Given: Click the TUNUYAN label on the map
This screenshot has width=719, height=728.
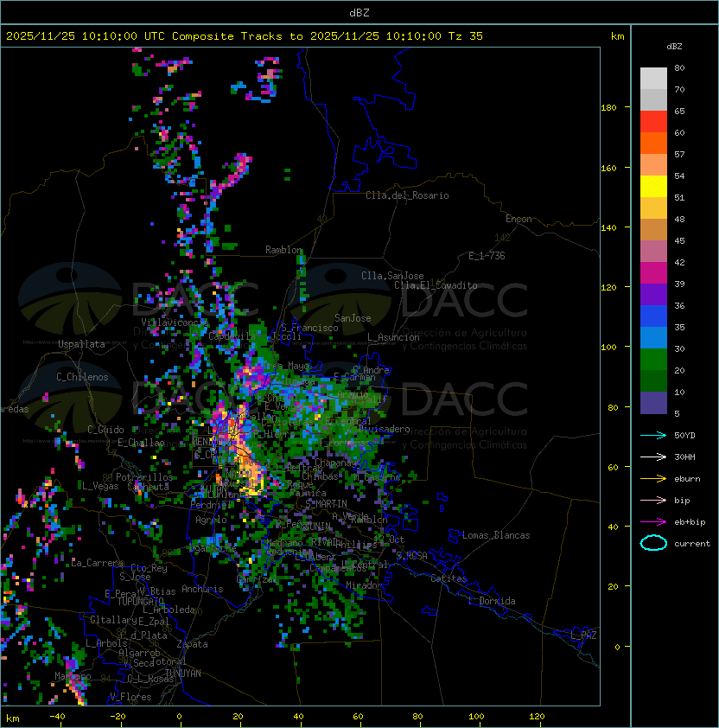Looking at the screenshot, I should tap(183, 674).
